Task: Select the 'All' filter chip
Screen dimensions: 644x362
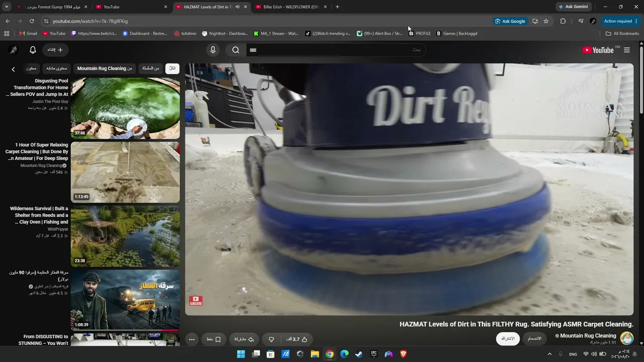Action: pyautogui.click(x=172, y=68)
